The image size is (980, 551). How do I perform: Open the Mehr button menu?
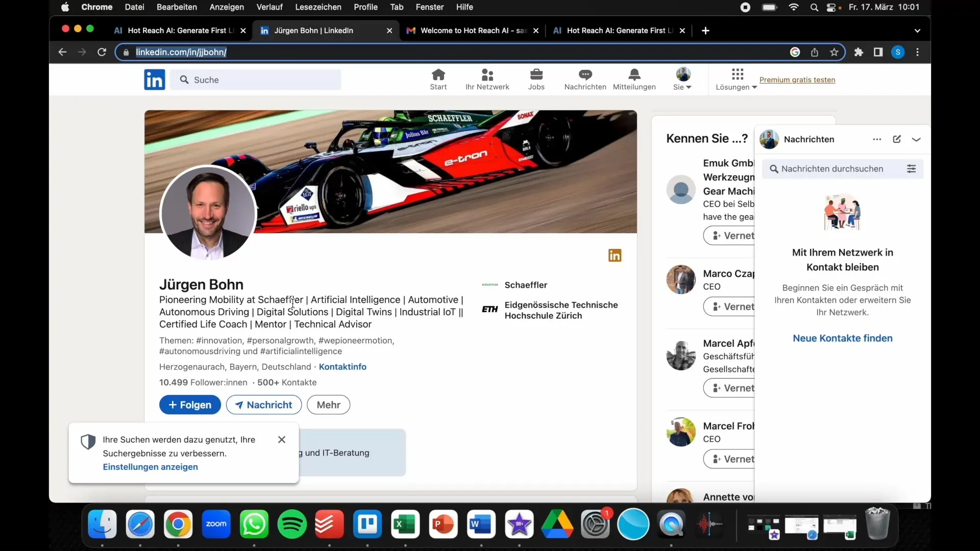click(328, 405)
